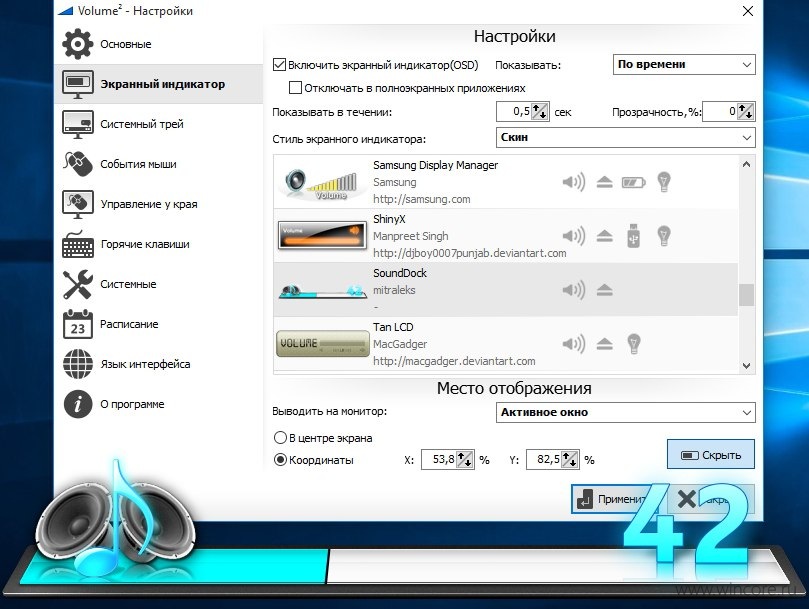Open the Управление у края icon

click(77, 204)
